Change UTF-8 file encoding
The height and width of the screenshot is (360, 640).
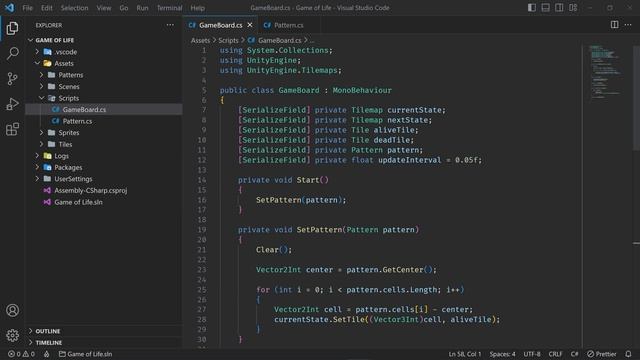(x=532, y=354)
